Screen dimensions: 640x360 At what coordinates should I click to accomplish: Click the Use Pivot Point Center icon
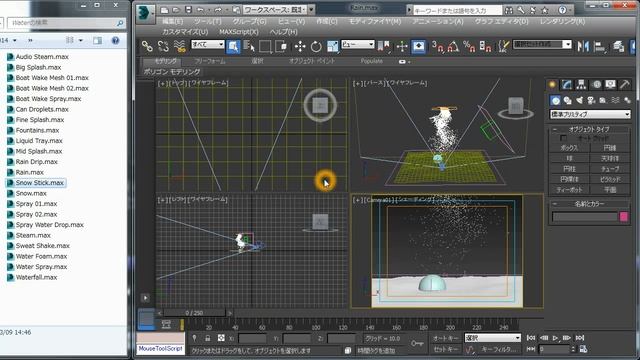(x=383, y=46)
